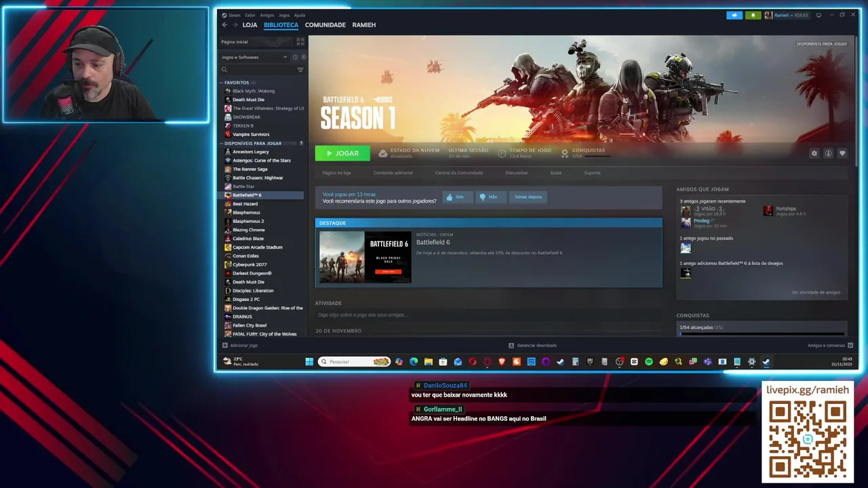
Task: Open Microsoft Edge in the taskbar
Action: tap(414, 362)
